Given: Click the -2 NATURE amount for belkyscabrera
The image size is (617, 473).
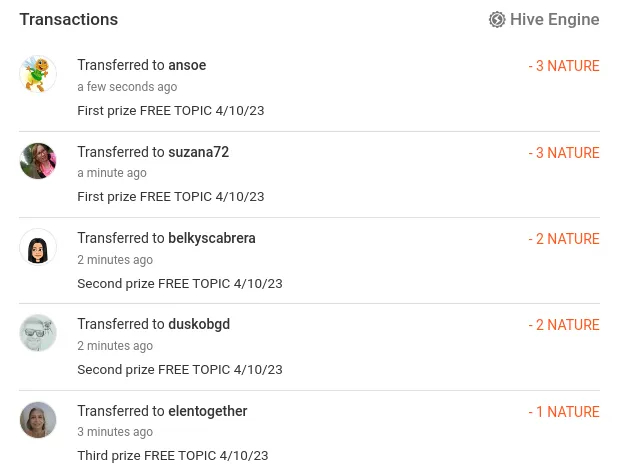Looking at the screenshot, I should tap(564, 239).
